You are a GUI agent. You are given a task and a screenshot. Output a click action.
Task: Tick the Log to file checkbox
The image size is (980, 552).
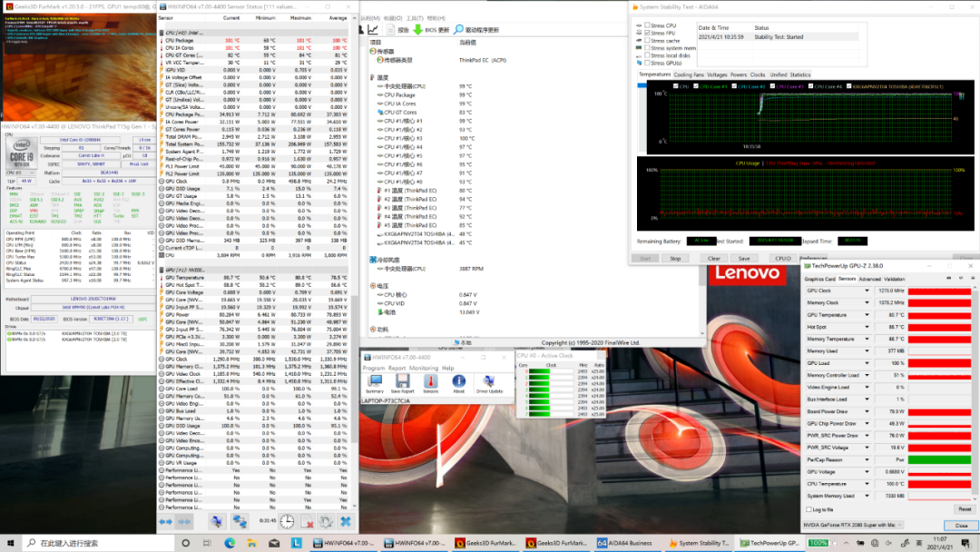click(809, 509)
